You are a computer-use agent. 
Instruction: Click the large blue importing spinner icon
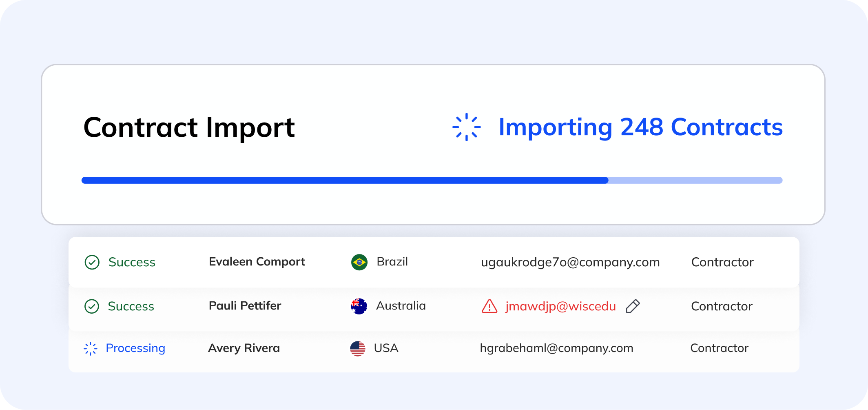coord(467,127)
